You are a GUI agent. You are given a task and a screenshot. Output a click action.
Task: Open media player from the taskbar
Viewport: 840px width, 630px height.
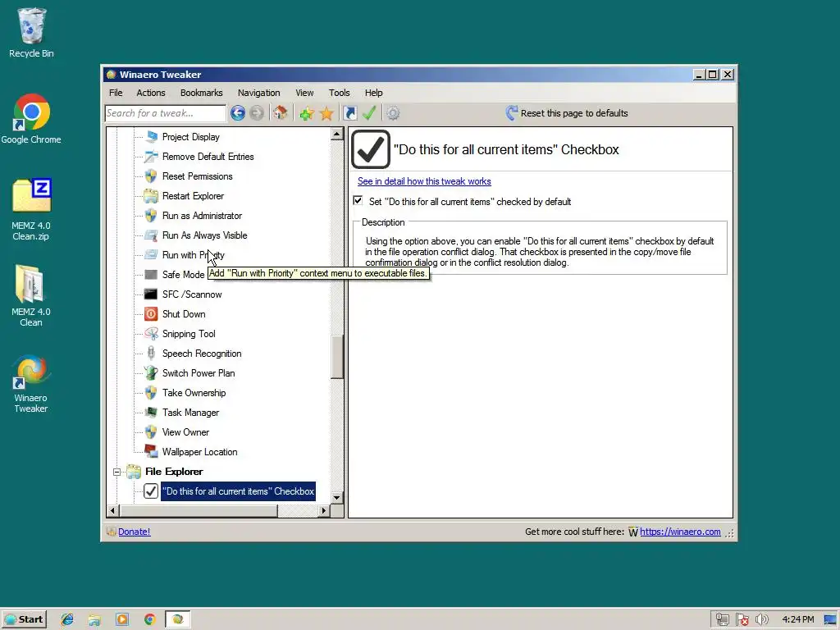click(122, 619)
